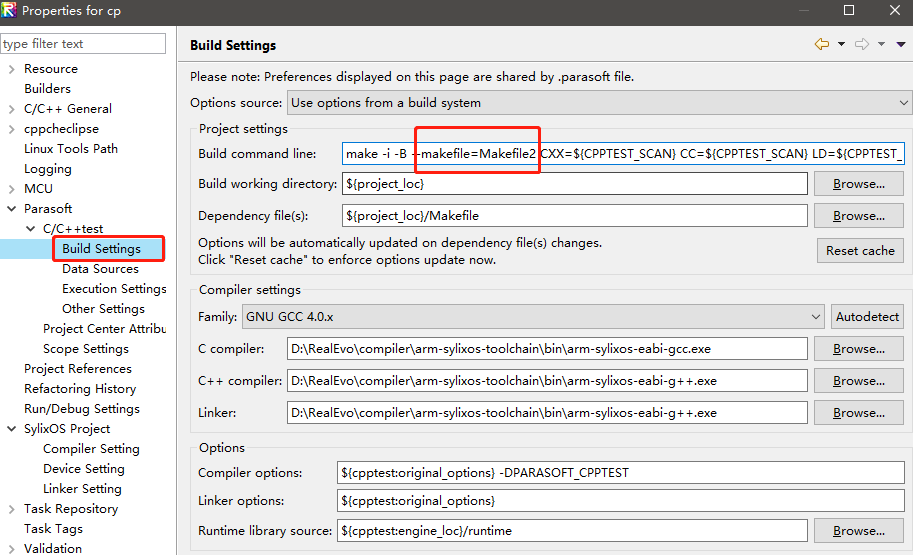The width and height of the screenshot is (913, 555).
Task: Click the Reset cache button
Action: coord(860,250)
